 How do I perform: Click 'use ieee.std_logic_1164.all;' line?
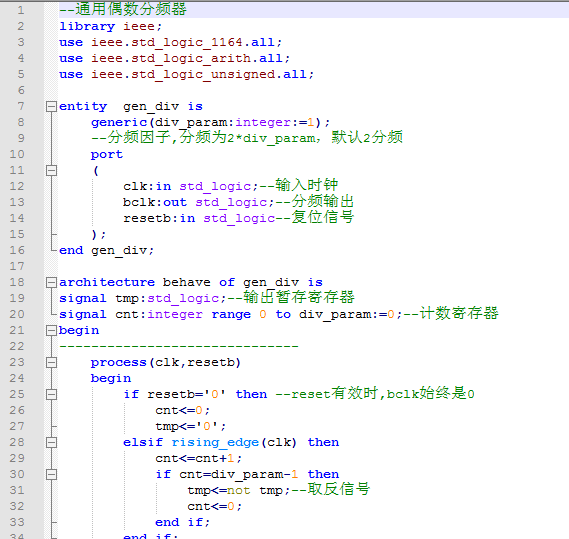click(171, 42)
